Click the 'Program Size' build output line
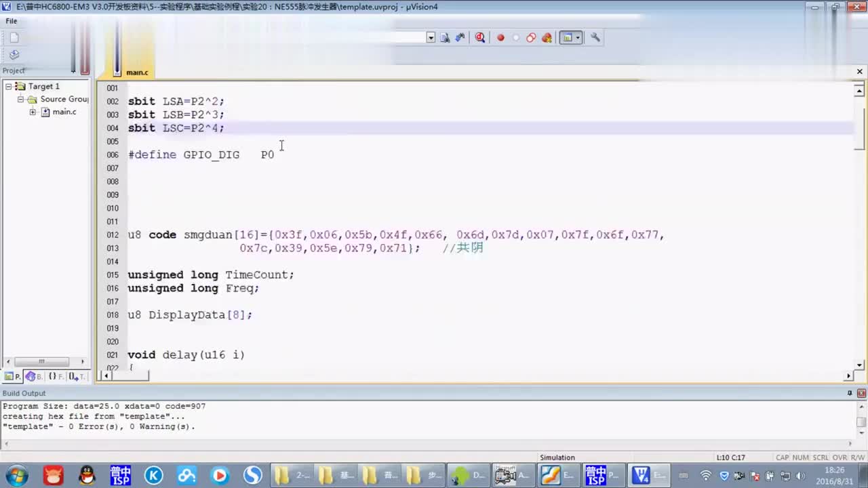The width and height of the screenshot is (868, 488). tap(104, 407)
